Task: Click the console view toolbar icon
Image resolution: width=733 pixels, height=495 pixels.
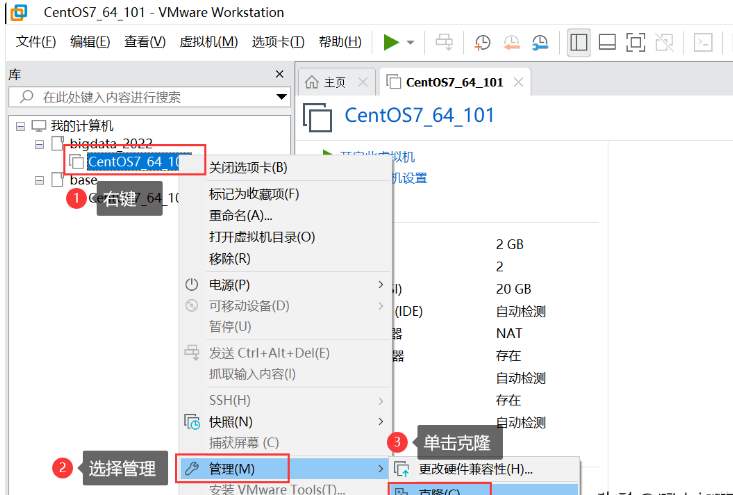Action: point(703,43)
